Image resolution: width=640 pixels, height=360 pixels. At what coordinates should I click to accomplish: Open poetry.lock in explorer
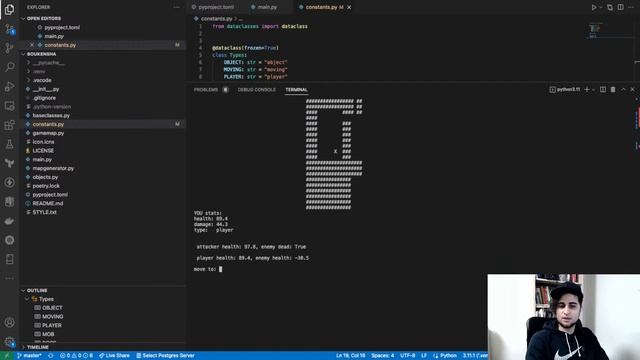click(46, 186)
